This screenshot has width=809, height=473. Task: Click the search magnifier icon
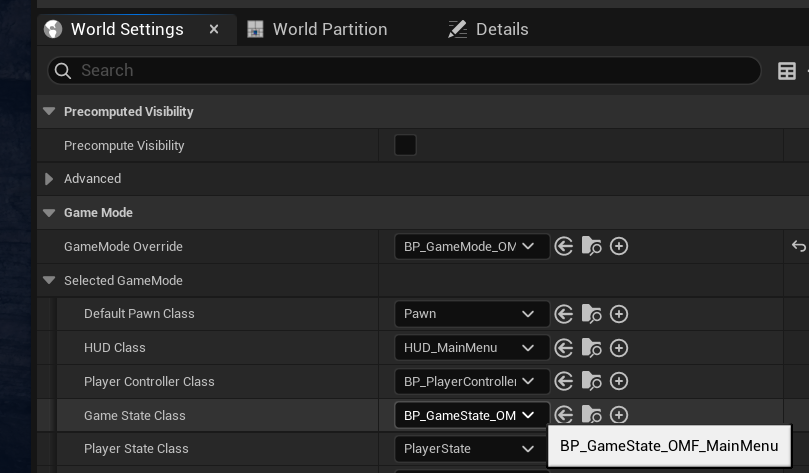coord(63,71)
